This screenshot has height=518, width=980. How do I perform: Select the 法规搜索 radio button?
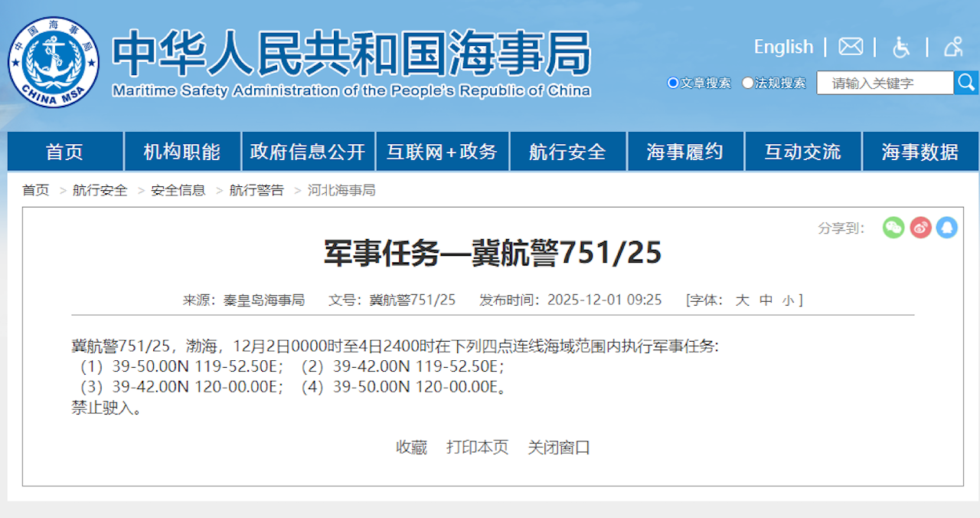tap(747, 83)
